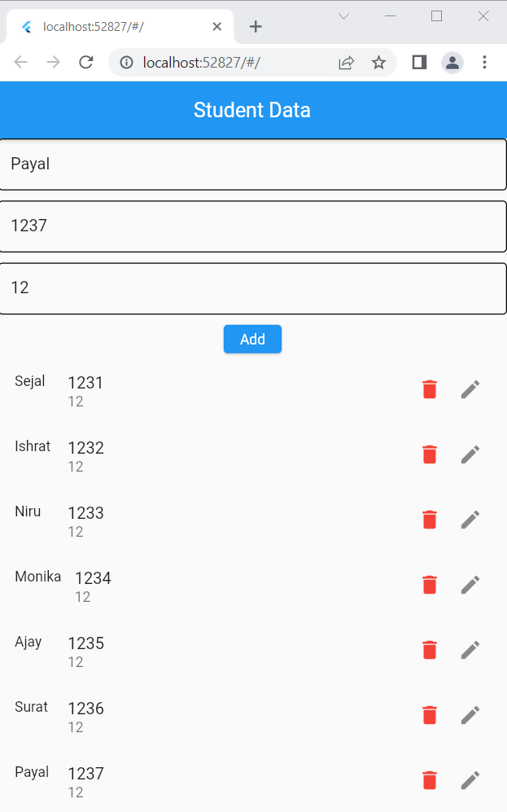Reload the current page

(x=86, y=62)
